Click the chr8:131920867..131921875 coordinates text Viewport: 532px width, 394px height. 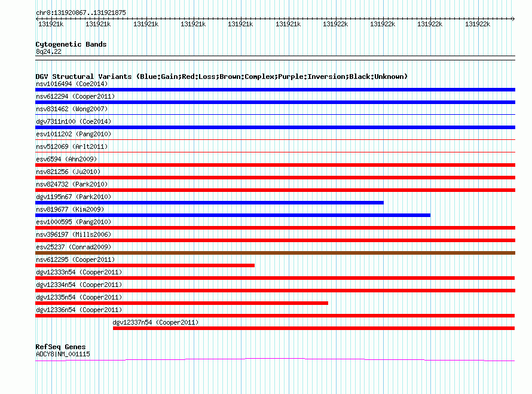pos(81,13)
